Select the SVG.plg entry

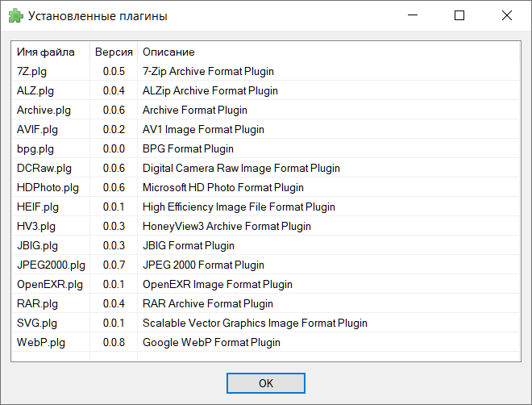pos(266,323)
